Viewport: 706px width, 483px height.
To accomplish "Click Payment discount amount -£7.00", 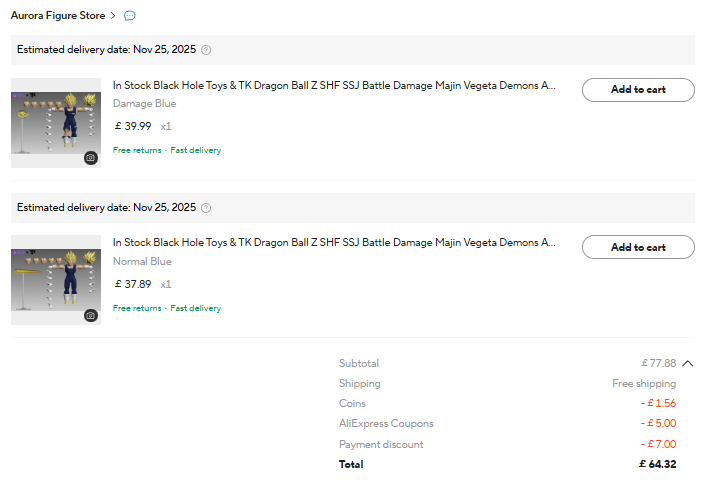I will click(658, 444).
